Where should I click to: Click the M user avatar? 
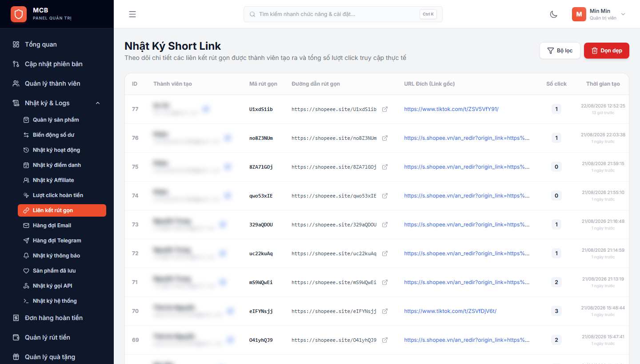(x=579, y=14)
